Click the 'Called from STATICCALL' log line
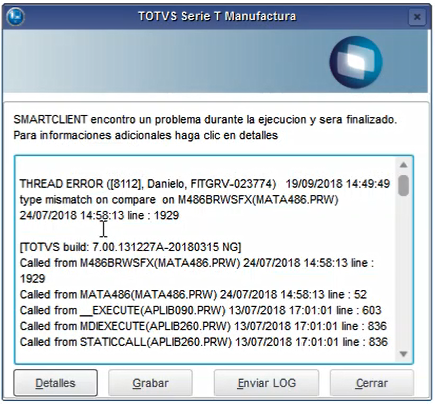 pyautogui.click(x=204, y=342)
